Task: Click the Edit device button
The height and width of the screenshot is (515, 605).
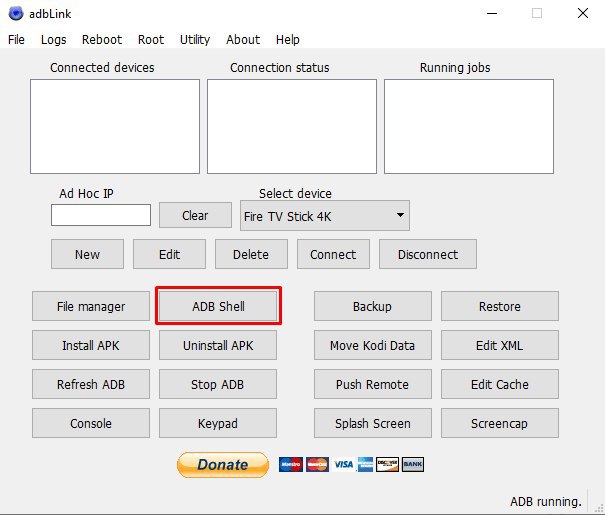Action: tap(169, 254)
